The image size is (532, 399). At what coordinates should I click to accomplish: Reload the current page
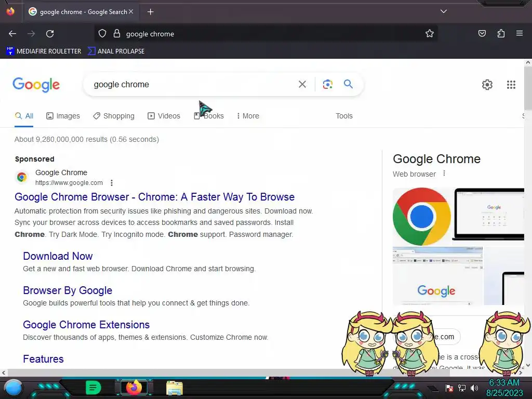tap(50, 34)
